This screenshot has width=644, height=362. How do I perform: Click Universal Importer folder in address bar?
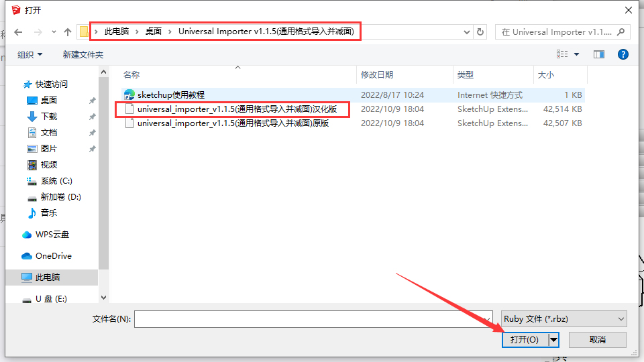point(266,32)
